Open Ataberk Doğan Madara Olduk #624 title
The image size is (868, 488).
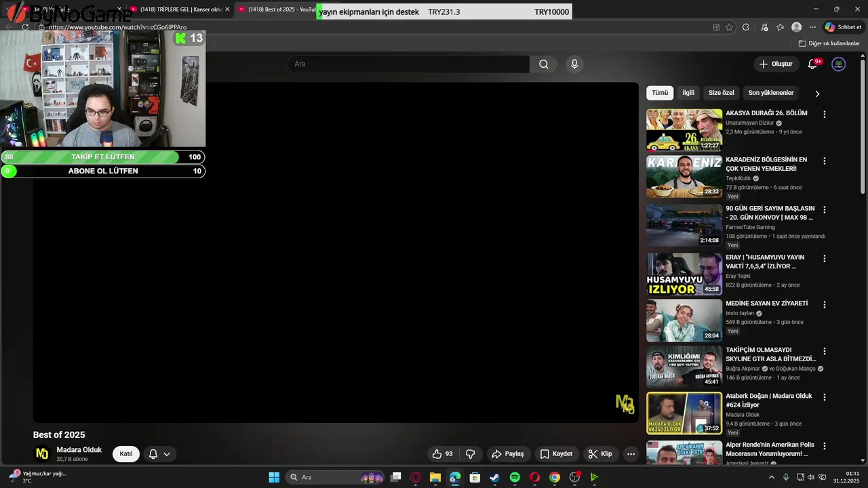coord(769,401)
